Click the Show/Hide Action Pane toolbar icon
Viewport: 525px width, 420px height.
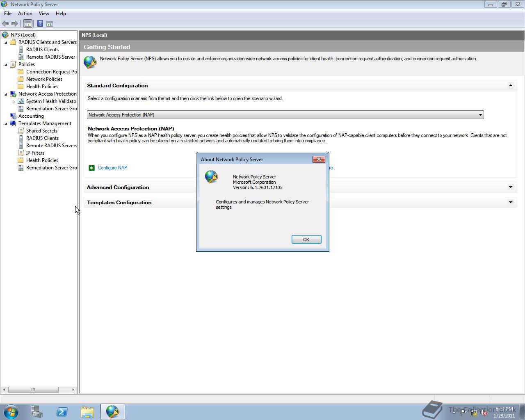[x=50, y=24]
